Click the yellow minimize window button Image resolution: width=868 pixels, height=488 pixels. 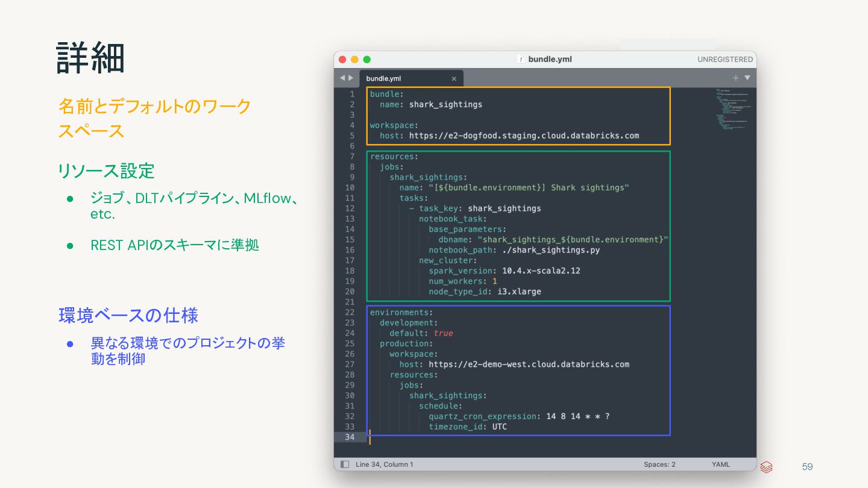pos(354,59)
